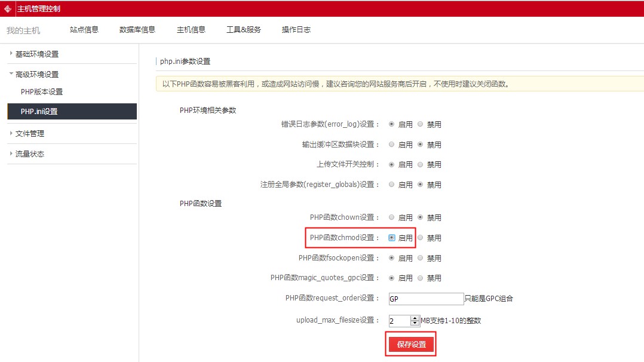Open PHP版本设置 page
Screen dimensions: 644x362
click(x=42, y=92)
